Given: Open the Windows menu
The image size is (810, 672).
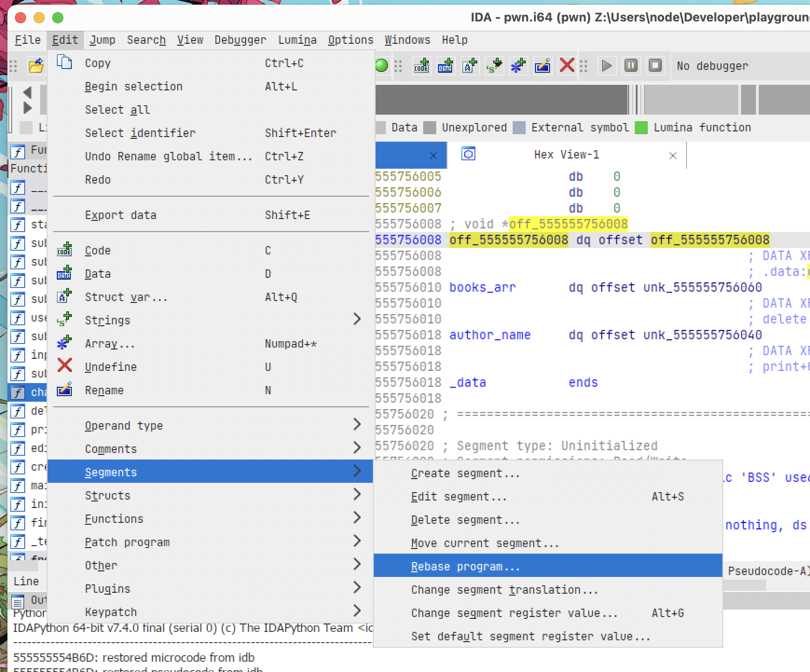Looking at the screenshot, I should tap(407, 40).
